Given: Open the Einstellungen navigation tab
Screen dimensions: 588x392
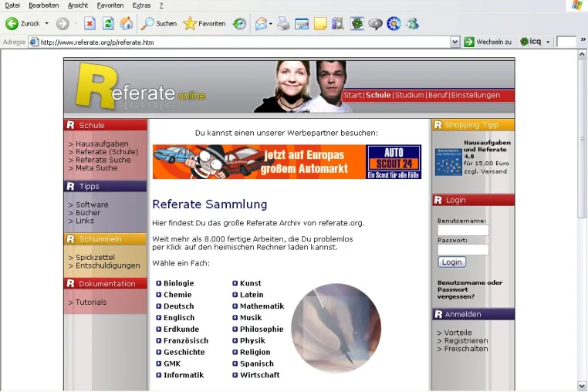Looking at the screenshot, I should tap(475, 95).
